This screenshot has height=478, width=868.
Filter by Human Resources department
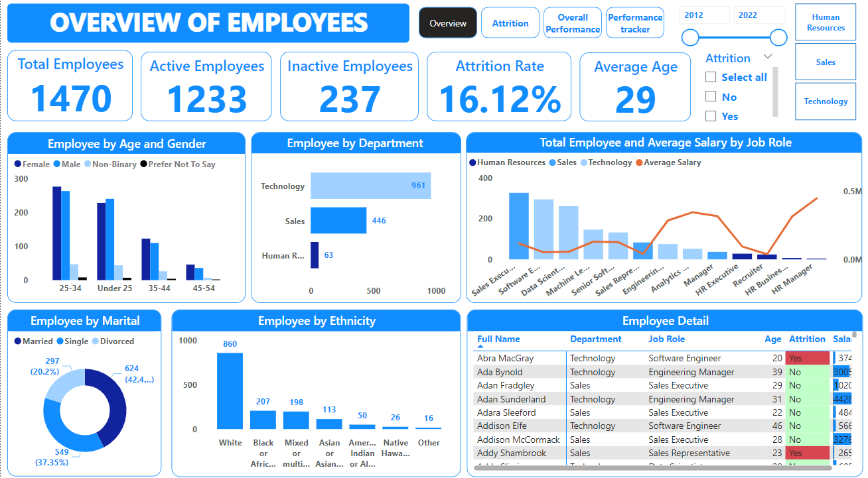(x=825, y=22)
